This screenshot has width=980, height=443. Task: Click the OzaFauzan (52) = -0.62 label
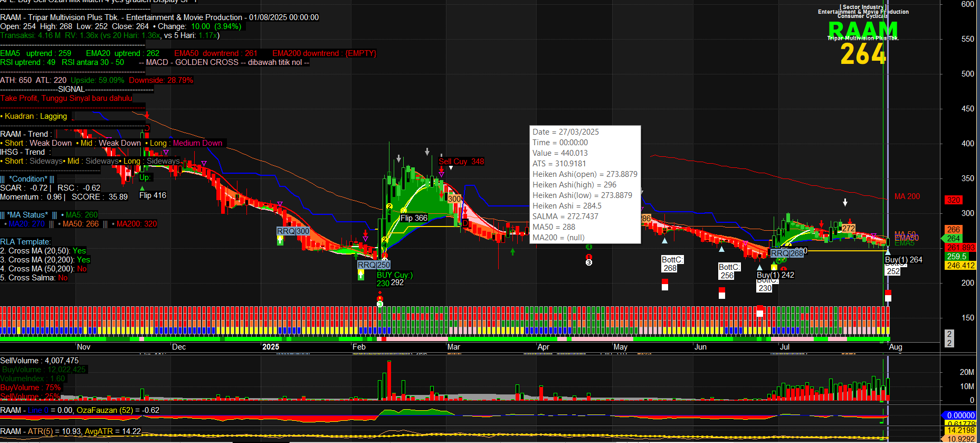(x=118, y=410)
